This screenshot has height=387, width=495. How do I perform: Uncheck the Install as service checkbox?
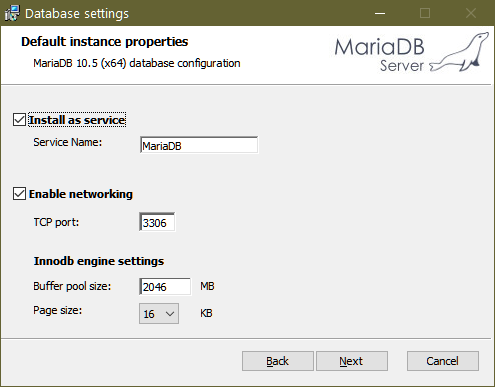pyautogui.click(x=19, y=120)
